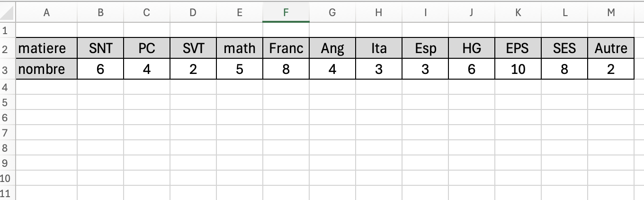The width and height of the screenshot is (644, 200).
Task: Click the cell labeled matiere
Action: pos(46,48)
